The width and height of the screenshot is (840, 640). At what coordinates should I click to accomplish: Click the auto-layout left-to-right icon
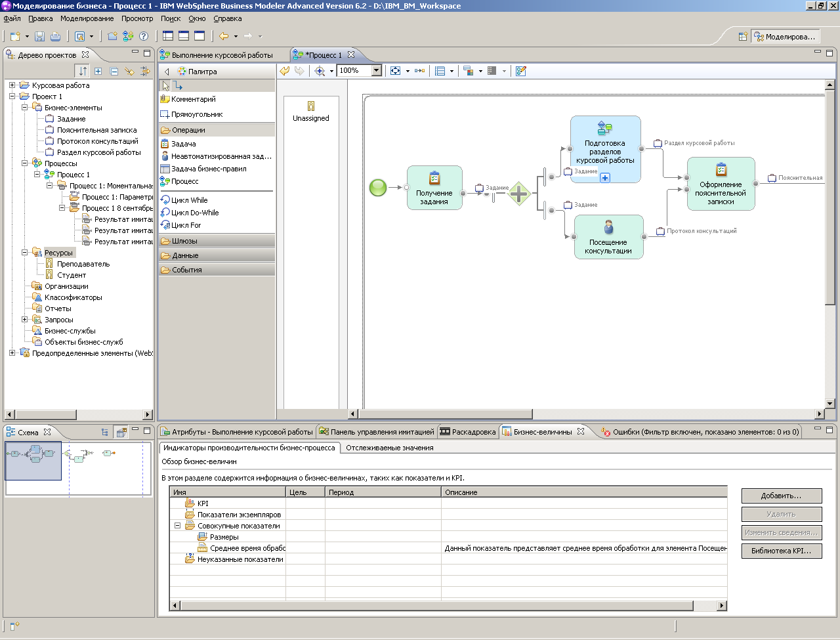point(419,70)
